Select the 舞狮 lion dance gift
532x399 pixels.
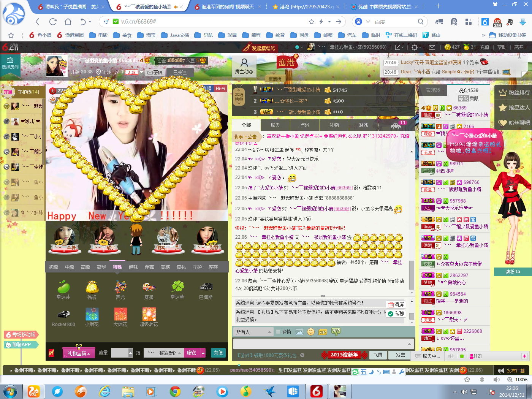[149, 290]
